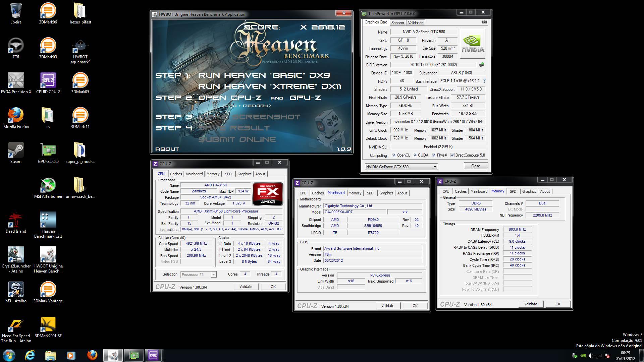644x362 pixels.
Task: Switch to Validation tab in GPU-Z
Action: point(416,23)
